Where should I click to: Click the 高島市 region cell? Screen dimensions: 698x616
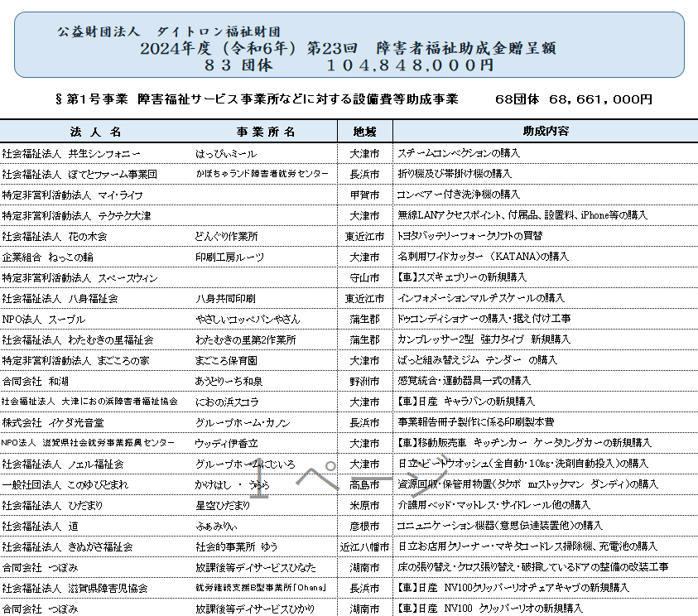click(364, 484)
